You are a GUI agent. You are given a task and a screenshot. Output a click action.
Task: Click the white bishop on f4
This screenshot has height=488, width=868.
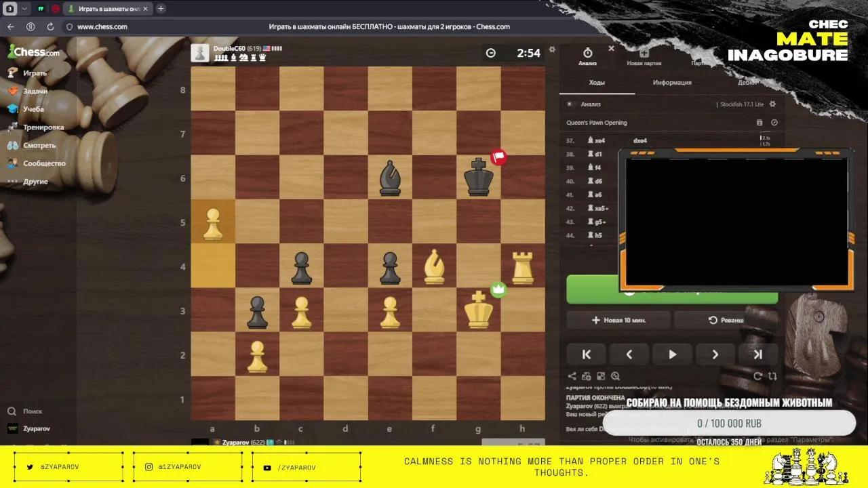click(434, 266)
